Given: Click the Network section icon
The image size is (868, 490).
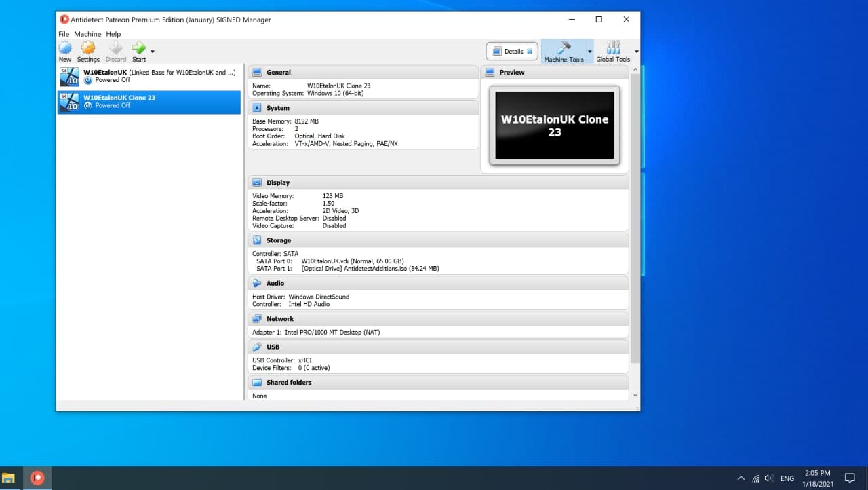Looking at the screenshot, I should point(257,319).
